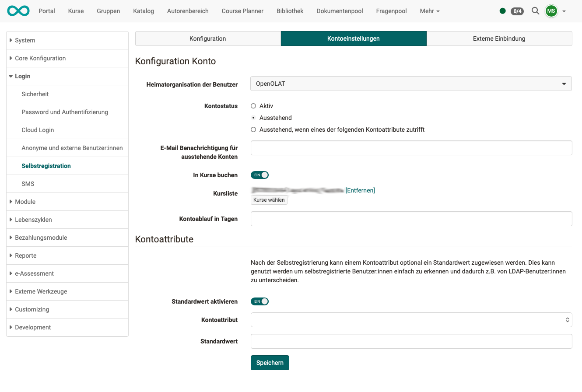
Task: Open the Kontoattribut selector
Action: 411,319
